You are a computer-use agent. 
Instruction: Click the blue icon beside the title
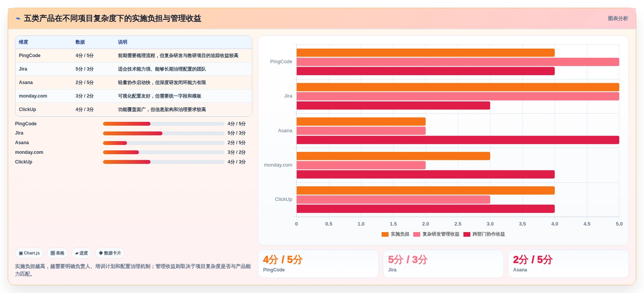click(18, 19)
